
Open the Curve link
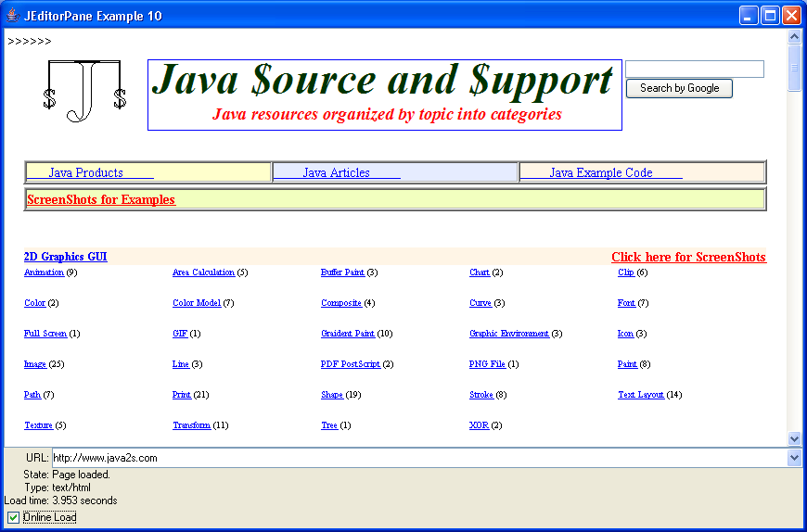[480, 303]
